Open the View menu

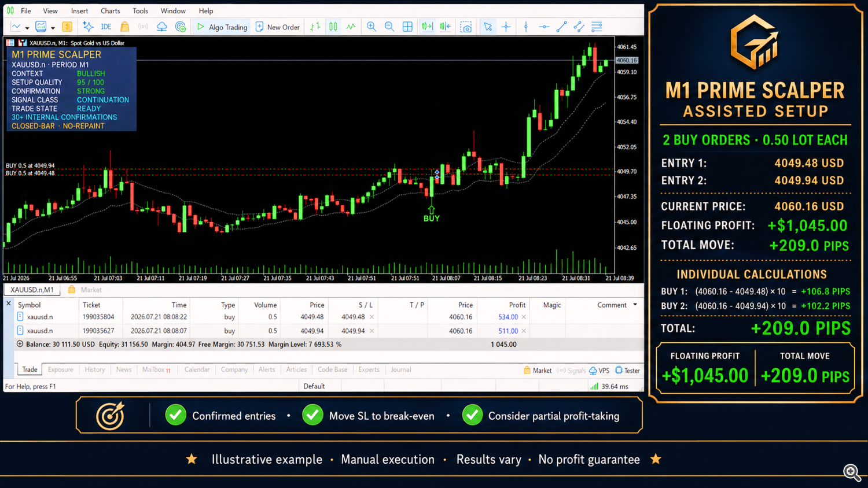click(x=50, y=11)
